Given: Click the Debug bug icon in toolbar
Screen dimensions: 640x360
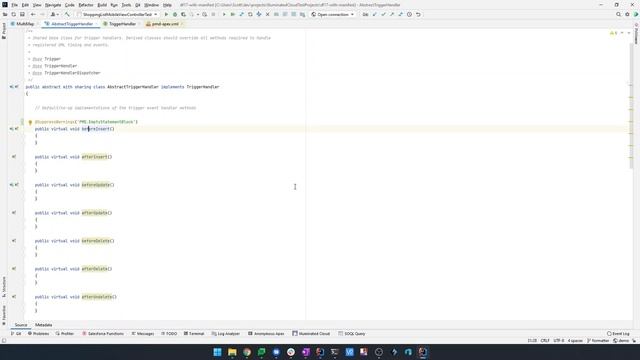Looking at the screenshot, I should pos(175,14).
